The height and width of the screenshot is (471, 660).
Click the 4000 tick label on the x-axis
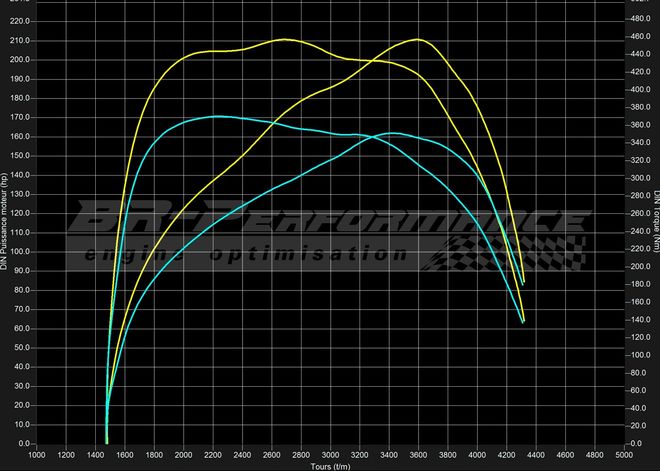coord(477,455)
